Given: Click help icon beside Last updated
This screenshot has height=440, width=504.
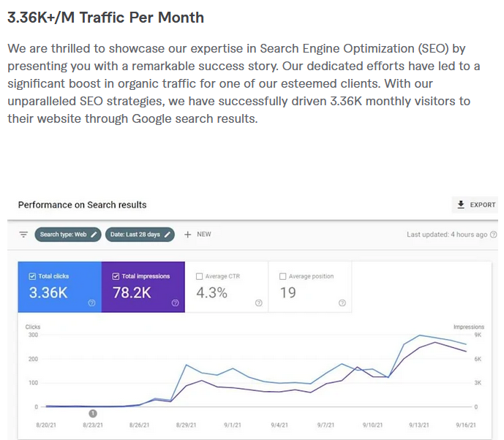Looking at the screenshot, I should (493, 235).
